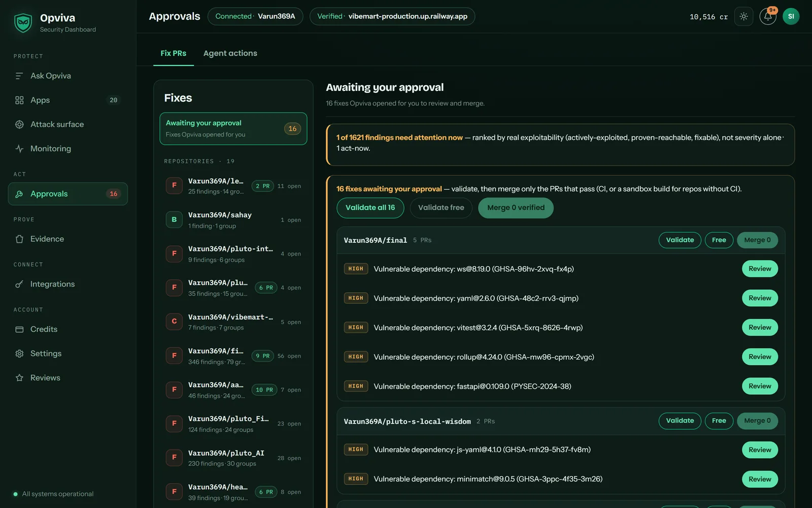Click the 10,516 cr credits balance

pos(708,17)
